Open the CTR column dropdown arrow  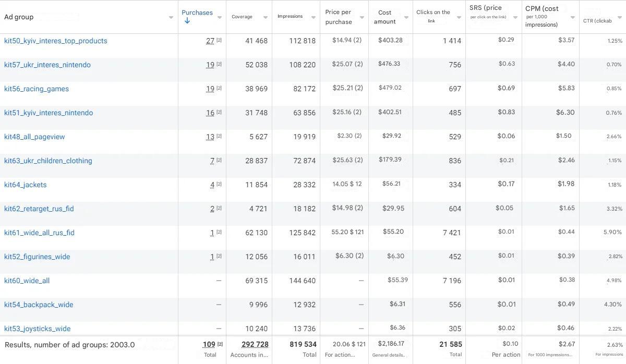pyautogui.click(x=620, y=17)
